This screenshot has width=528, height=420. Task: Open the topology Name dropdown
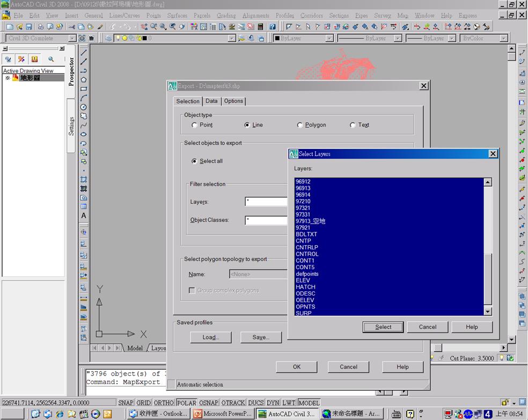(x=258, y=274)
